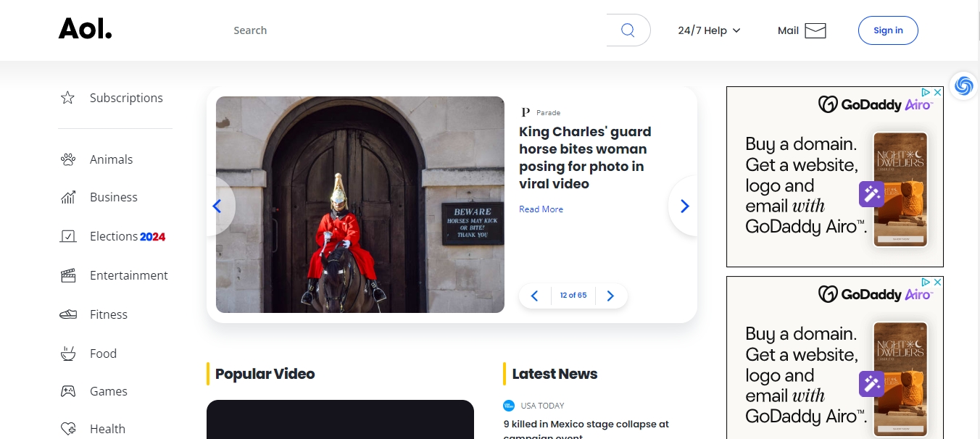Go to next slide with large right arrow

click(x=684, y=206)
